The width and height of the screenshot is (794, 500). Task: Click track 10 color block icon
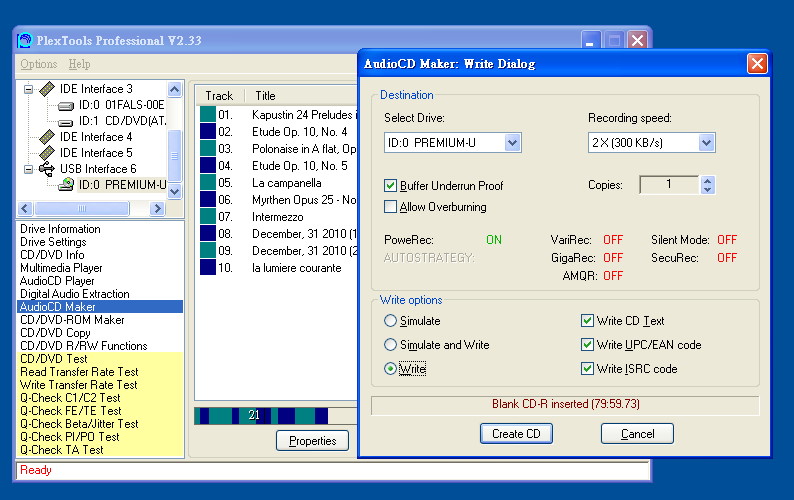point(208,267)
